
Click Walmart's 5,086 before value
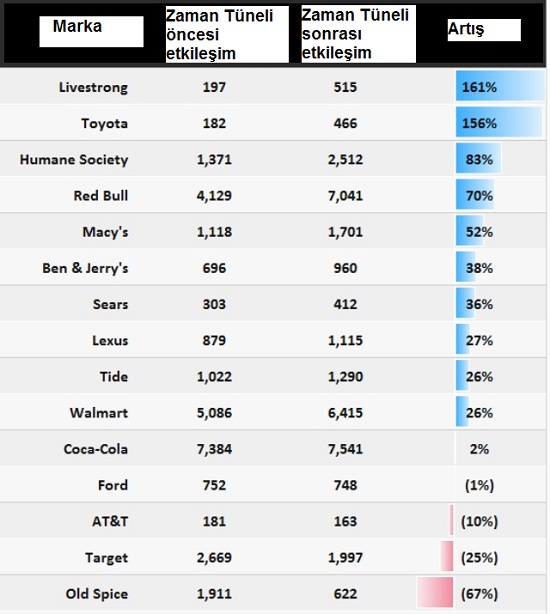(214, 413)
